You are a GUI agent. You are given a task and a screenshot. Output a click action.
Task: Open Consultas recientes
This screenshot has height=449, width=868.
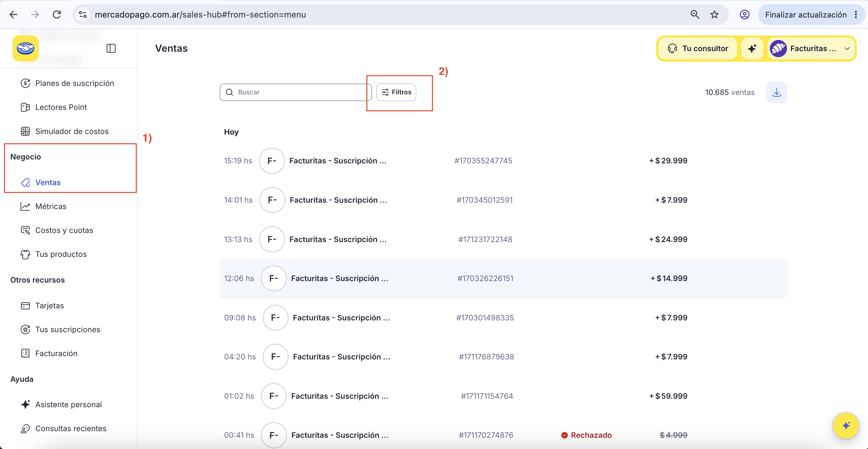coord(63,428)
